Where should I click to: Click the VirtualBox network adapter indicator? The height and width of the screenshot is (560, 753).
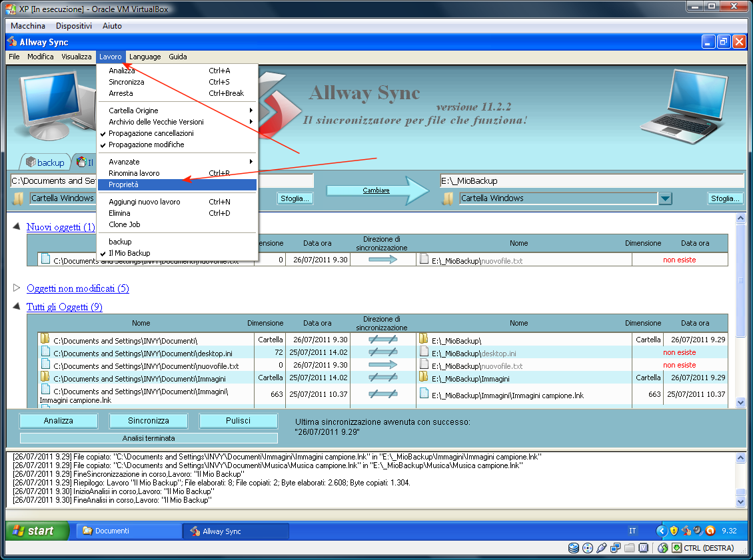[x=615, y=548]
